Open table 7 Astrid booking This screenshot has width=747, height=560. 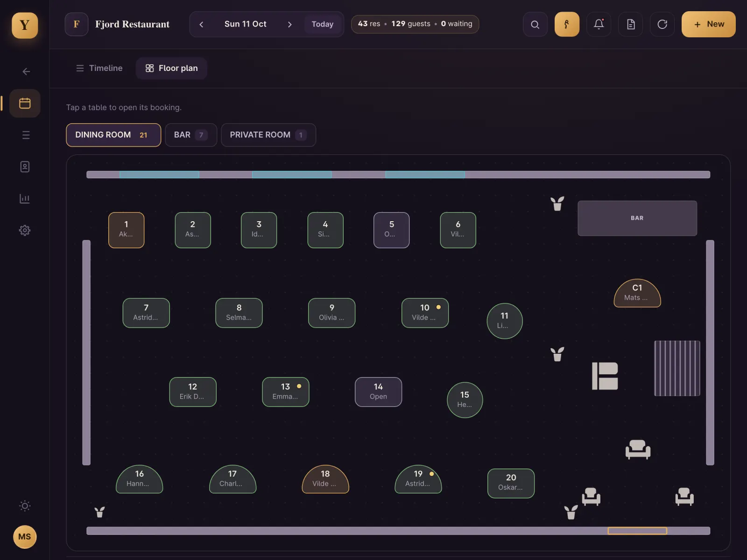click(x=146, y=313)
